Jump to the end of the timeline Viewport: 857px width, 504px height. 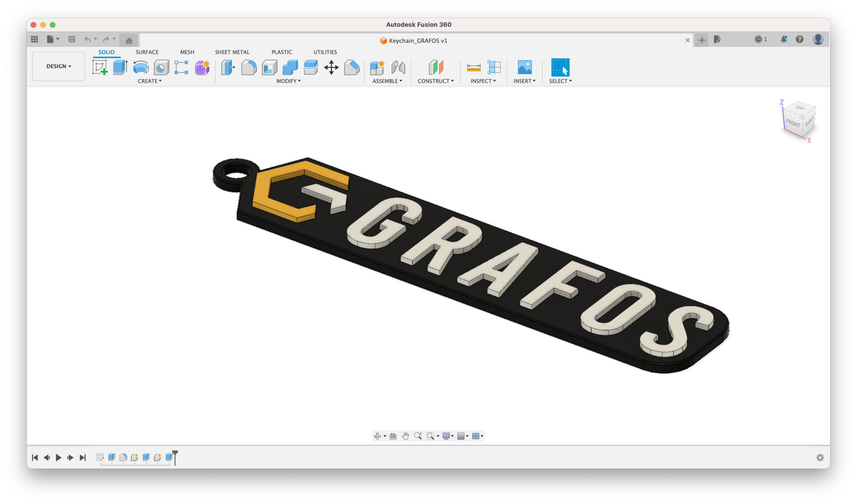(83, 458)
